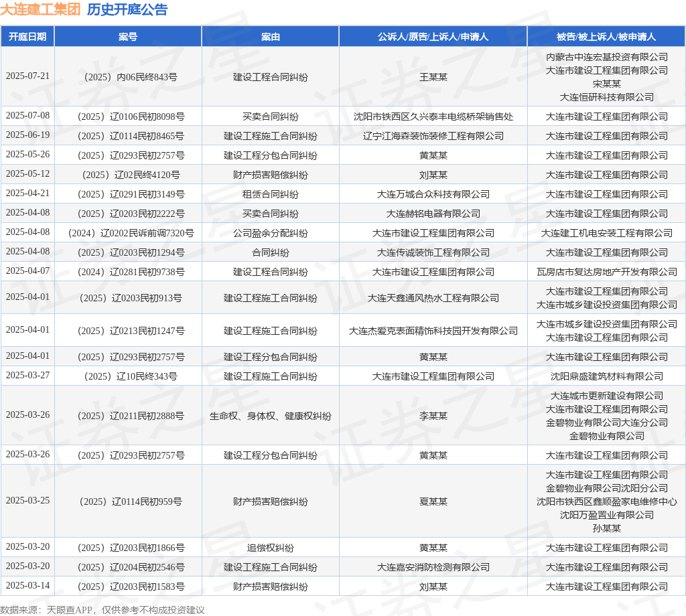This screenshot has width=686, height=616.
Task: Click plaintiff 夏某某
Action: coord(433,502)
